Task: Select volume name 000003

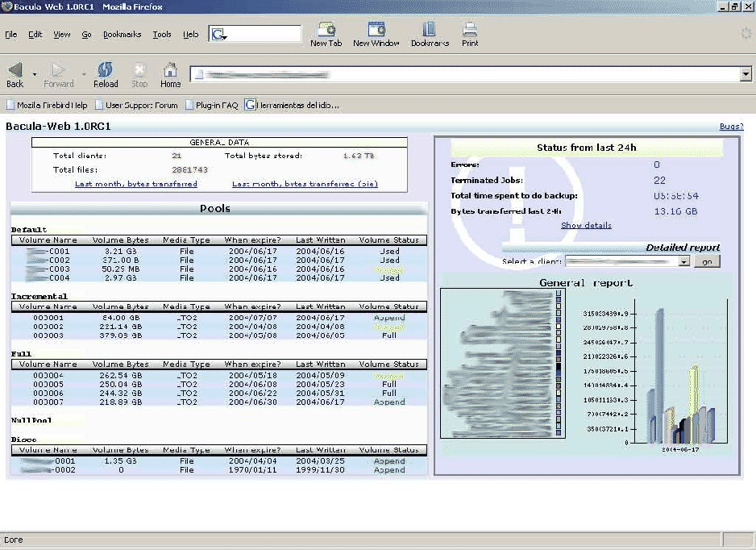Action: coord(48,335)
